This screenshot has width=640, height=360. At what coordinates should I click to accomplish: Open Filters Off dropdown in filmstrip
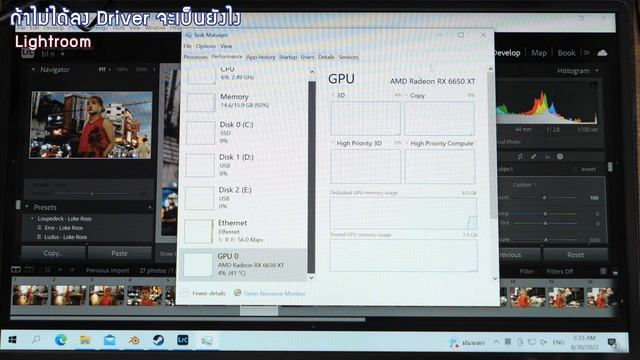(x=560, y=271)
